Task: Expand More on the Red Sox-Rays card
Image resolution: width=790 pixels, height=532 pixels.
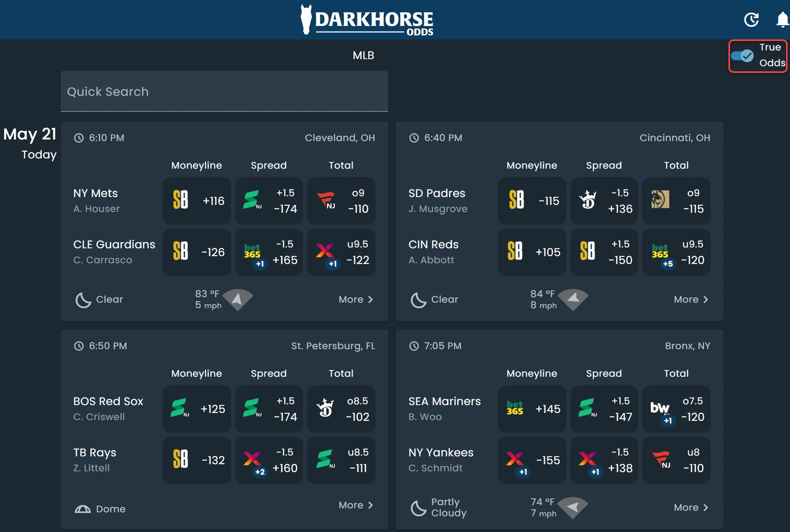Action: tap(355, 505)
